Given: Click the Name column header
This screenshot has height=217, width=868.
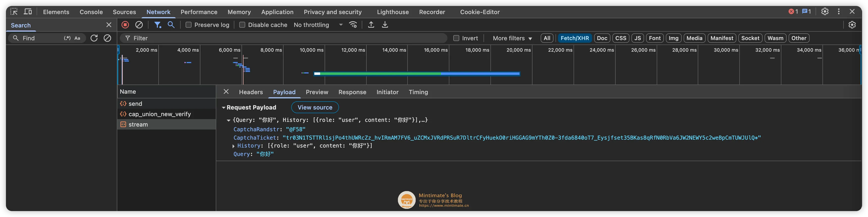Looking at the screenshot, I should [x=167, y=91].
